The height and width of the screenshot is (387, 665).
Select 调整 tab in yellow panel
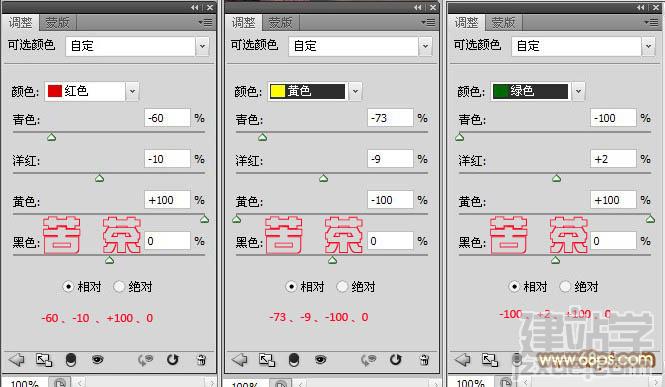[243, 22]
